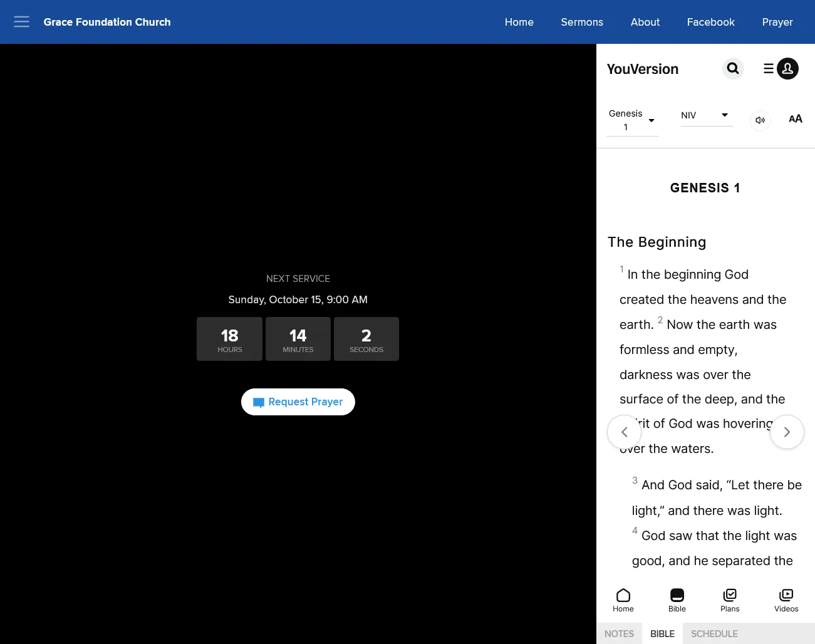The image size is (815, 644).
Task: Open the Sermons navigation link
Action: 582,22
